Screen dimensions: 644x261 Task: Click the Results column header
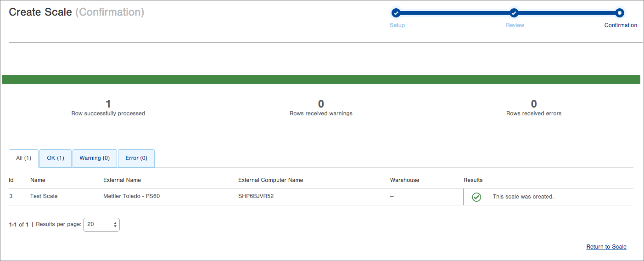473,180
